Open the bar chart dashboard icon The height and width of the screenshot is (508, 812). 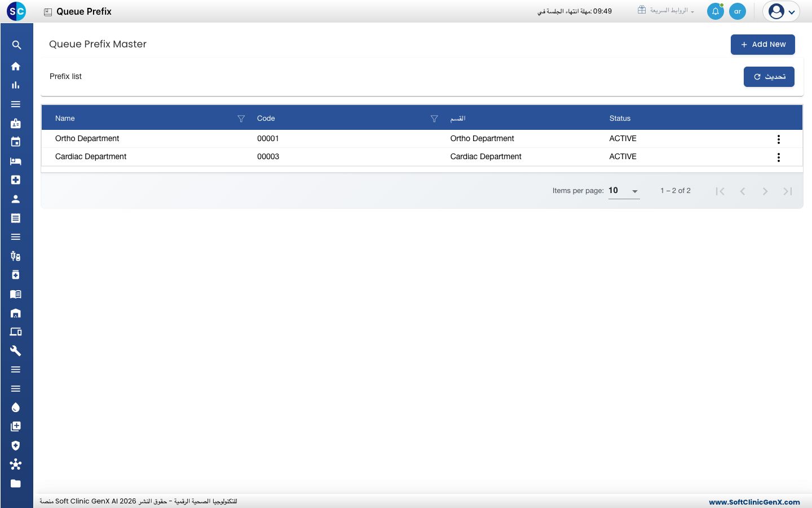(16, 85)
